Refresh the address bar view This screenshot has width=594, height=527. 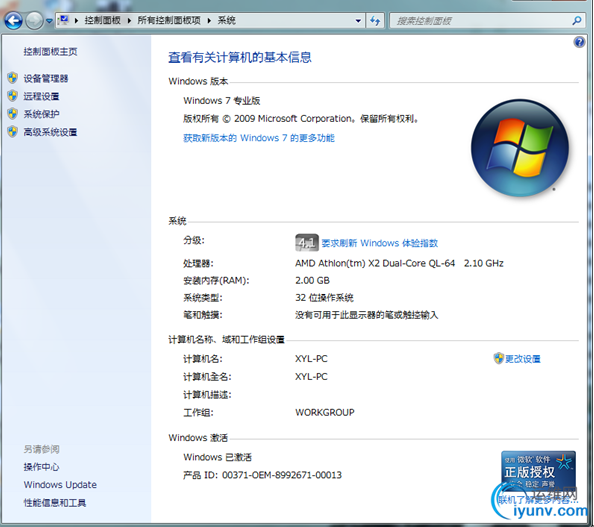tap(375, 21)
